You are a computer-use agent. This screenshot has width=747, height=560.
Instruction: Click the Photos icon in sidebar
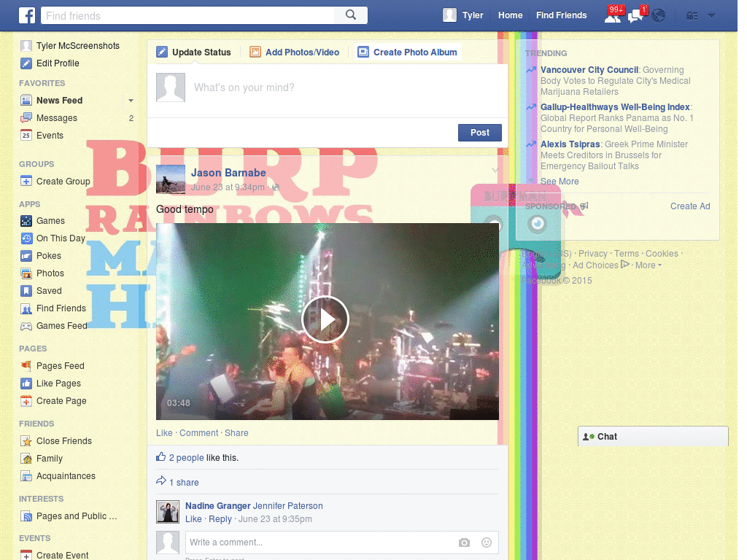(26, 273)
